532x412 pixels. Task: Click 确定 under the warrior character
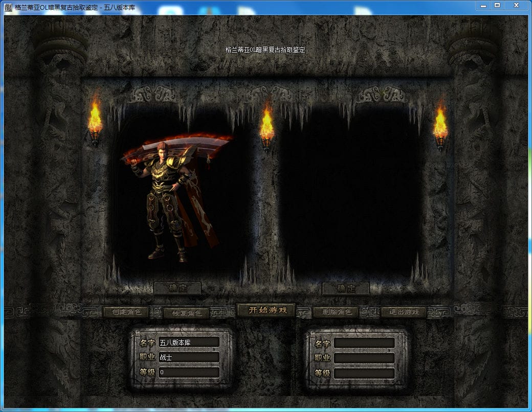point(178,288)
